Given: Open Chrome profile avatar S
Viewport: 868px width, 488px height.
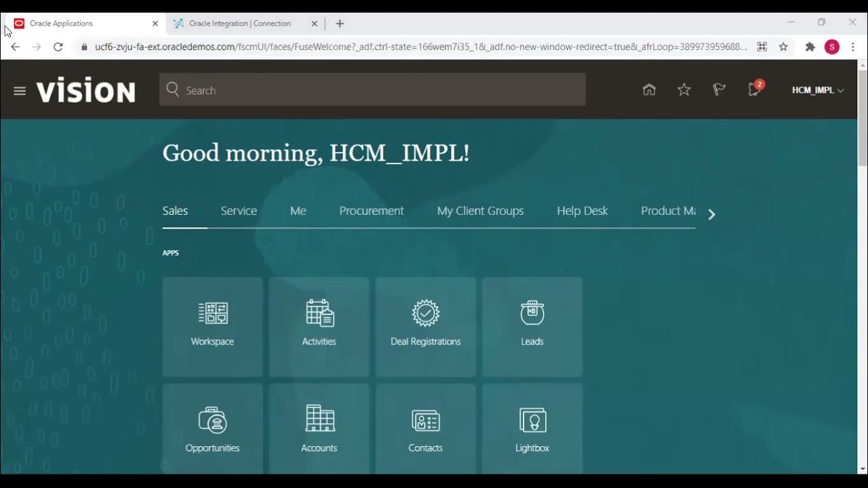Looking at the screenshot, I should (832, 47).
